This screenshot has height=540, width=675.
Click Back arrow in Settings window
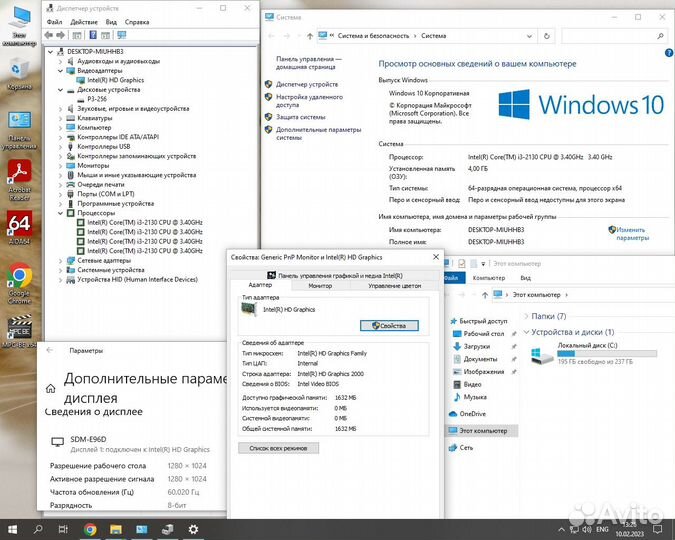(50, 350)
